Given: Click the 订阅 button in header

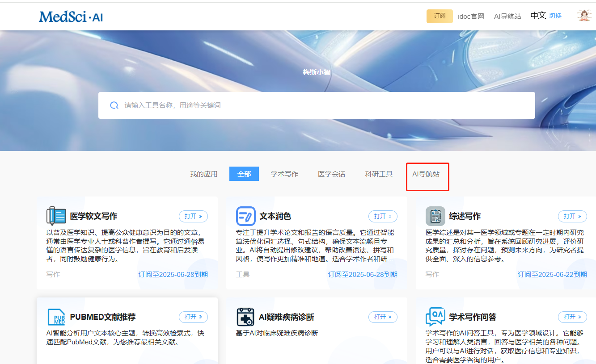Looking at the screenshot, I should click(x=440, y=16).
